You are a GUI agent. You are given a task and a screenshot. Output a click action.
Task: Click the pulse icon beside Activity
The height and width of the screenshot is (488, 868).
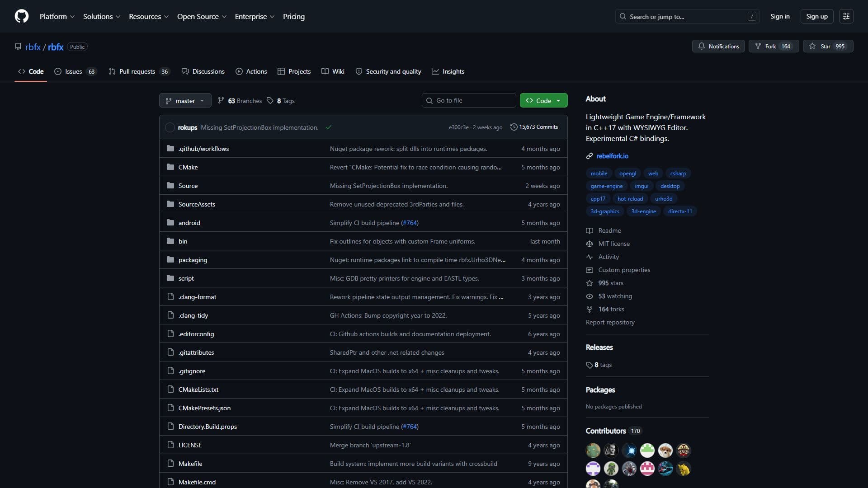(x=590, y=257)
